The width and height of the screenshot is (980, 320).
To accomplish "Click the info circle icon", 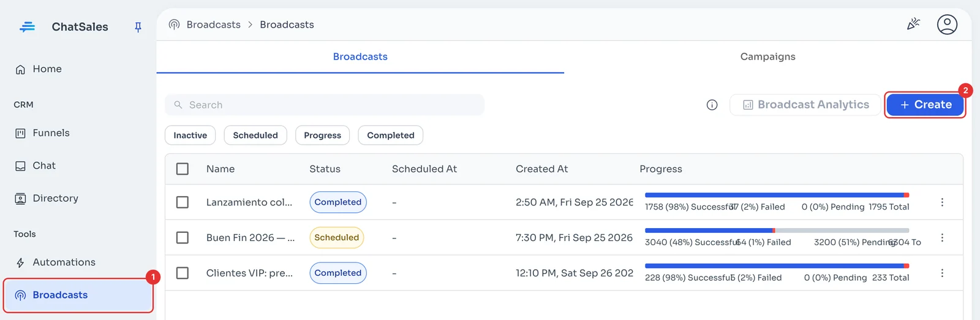I will (x=712, y=105).
